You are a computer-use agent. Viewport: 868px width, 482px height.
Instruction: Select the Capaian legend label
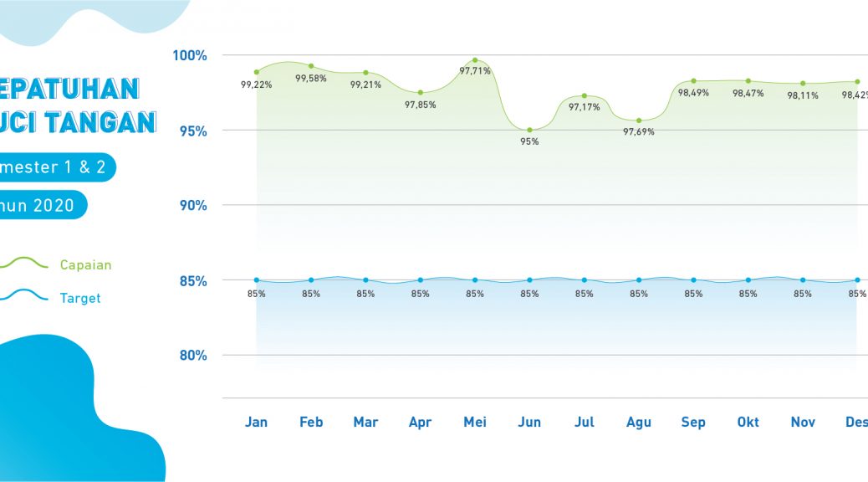coord(85,265)
